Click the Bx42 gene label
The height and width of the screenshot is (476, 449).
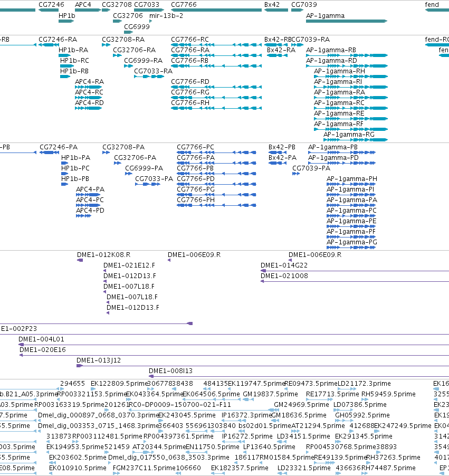coord(272,5)
